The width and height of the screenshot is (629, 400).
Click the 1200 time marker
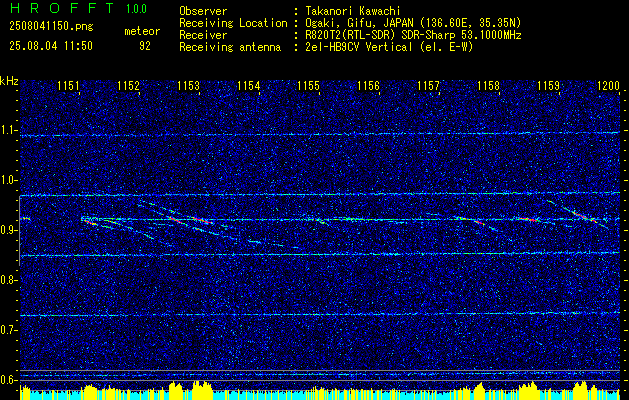click(x=609, y=86)
